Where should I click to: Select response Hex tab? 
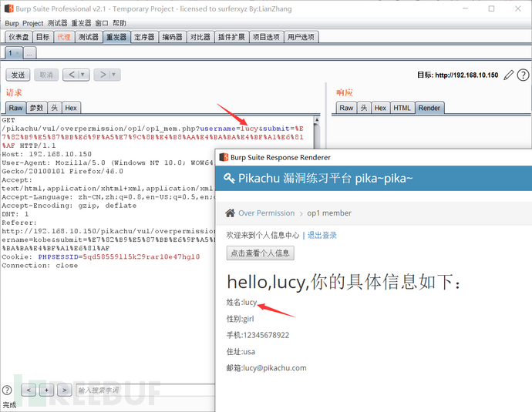click(380, 108)
